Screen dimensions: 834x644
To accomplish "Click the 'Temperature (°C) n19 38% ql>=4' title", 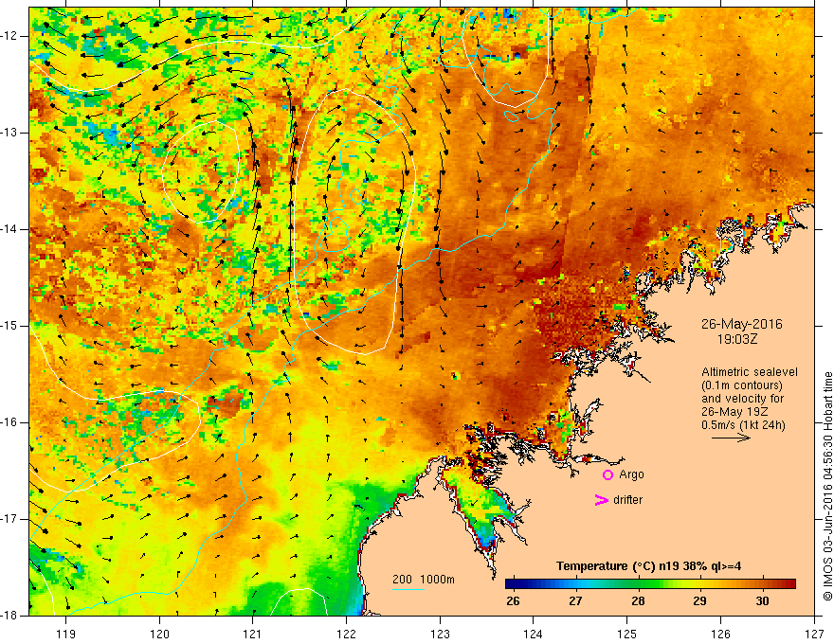I will 648,566.
